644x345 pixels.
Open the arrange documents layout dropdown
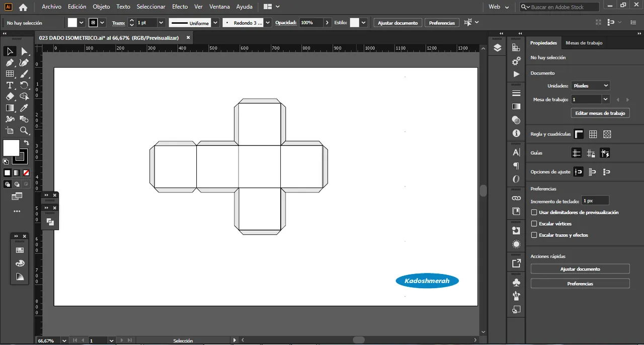point(272,7)
